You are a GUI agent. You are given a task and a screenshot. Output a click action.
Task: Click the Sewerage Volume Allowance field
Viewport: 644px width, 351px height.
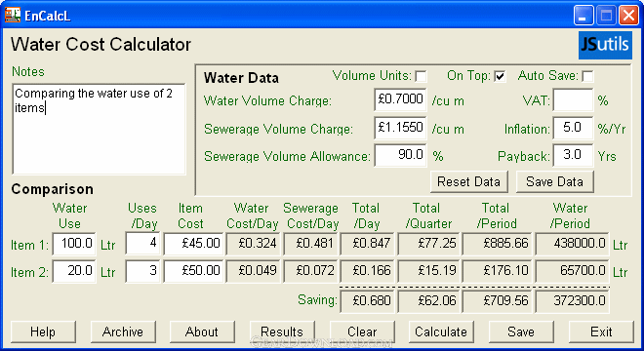pos(400,155)
